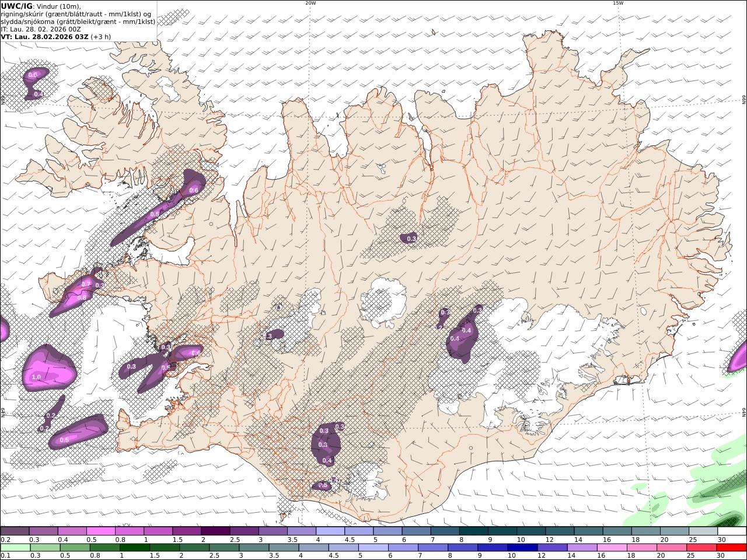This screenshot has width=747, height=560.
Task: Pick the darkest purple snowfall swatch labeled 2
Action: [x=215, y=531]
